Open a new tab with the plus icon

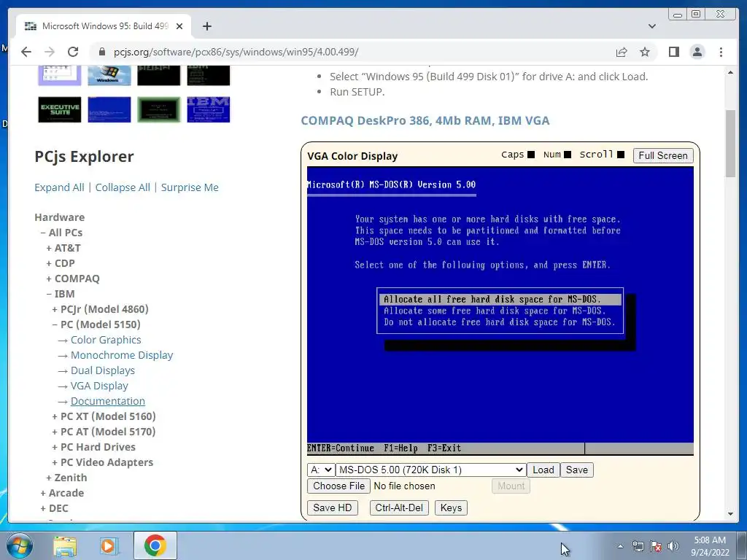[x=206, y=26]
